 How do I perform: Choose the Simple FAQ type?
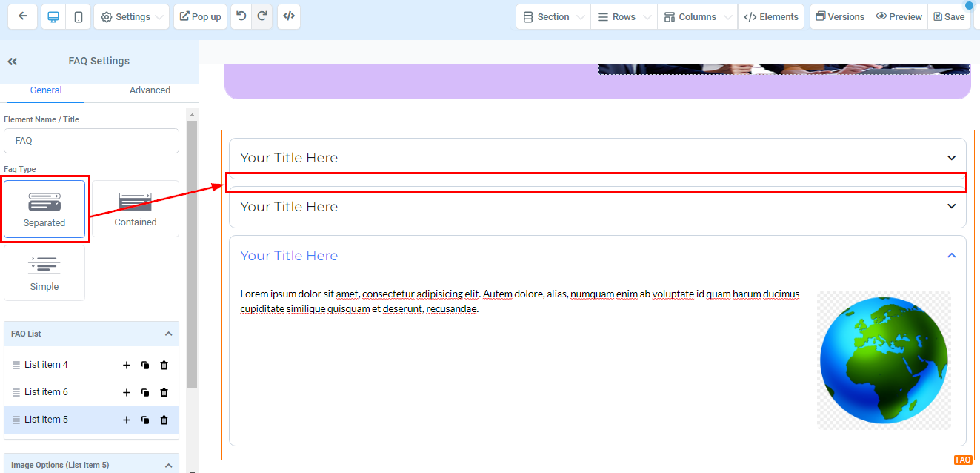(44, 274)
